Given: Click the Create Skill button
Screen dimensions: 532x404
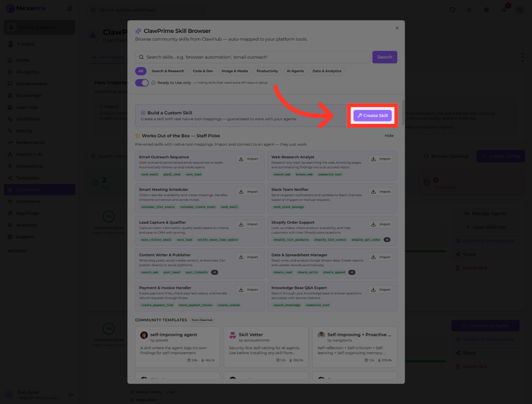Looking at the screenshot, I should [373, 116].
